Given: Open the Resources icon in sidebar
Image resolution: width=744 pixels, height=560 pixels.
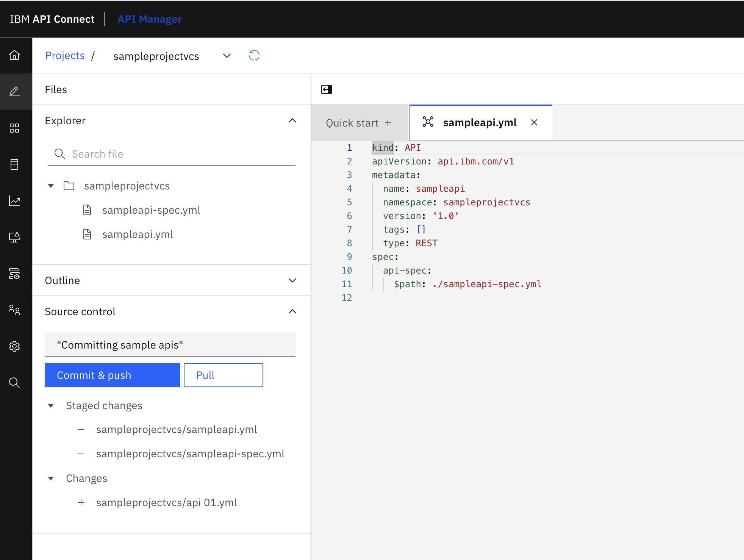Looking at the screenshot, I should pos(14,164).
